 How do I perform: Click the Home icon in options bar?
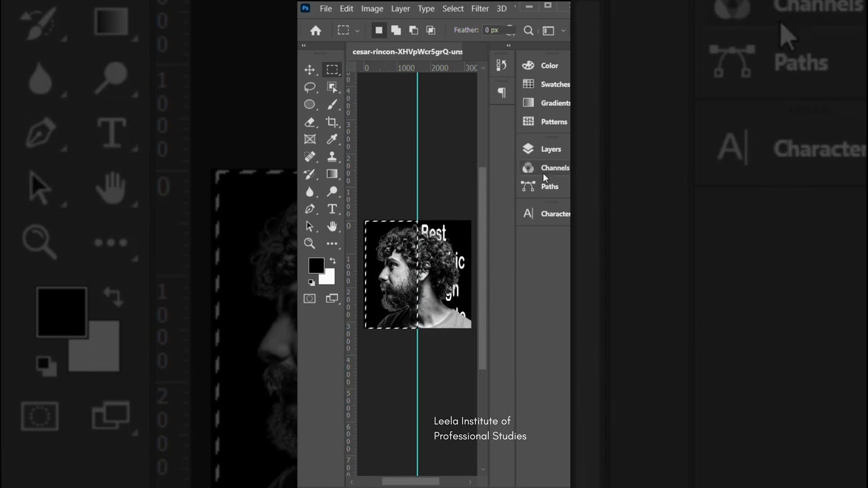pyautogui.click(x=315, y=30)
